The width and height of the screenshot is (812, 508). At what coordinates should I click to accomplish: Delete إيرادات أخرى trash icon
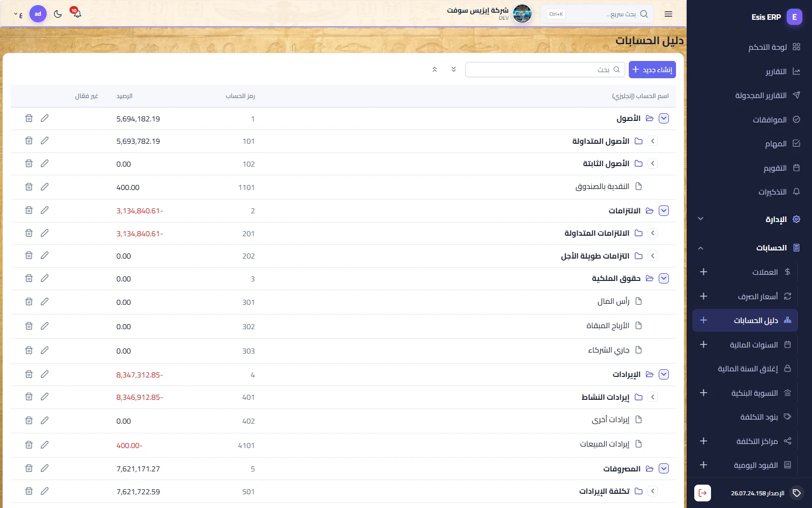pyautogui.click(x=29, y=421)
